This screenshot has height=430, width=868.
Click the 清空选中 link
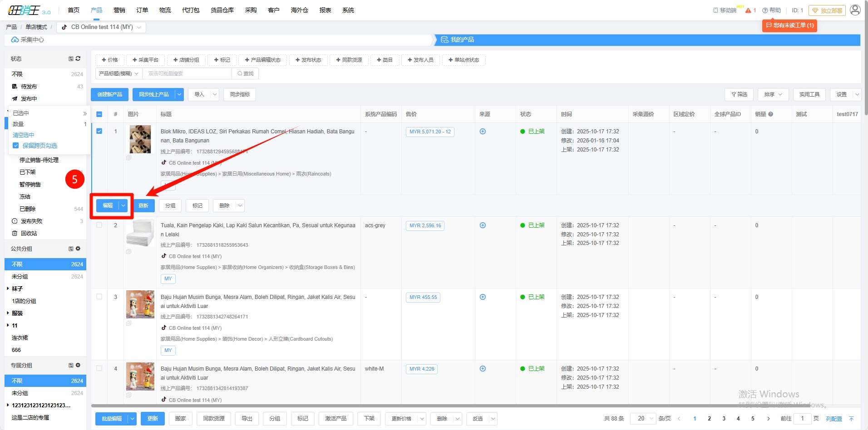click(x=24, y=135)
